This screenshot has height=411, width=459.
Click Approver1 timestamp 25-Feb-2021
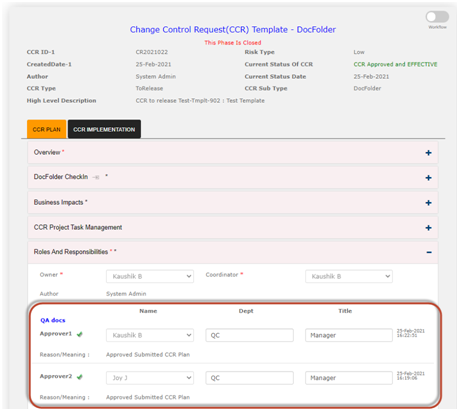pos(411,333)
